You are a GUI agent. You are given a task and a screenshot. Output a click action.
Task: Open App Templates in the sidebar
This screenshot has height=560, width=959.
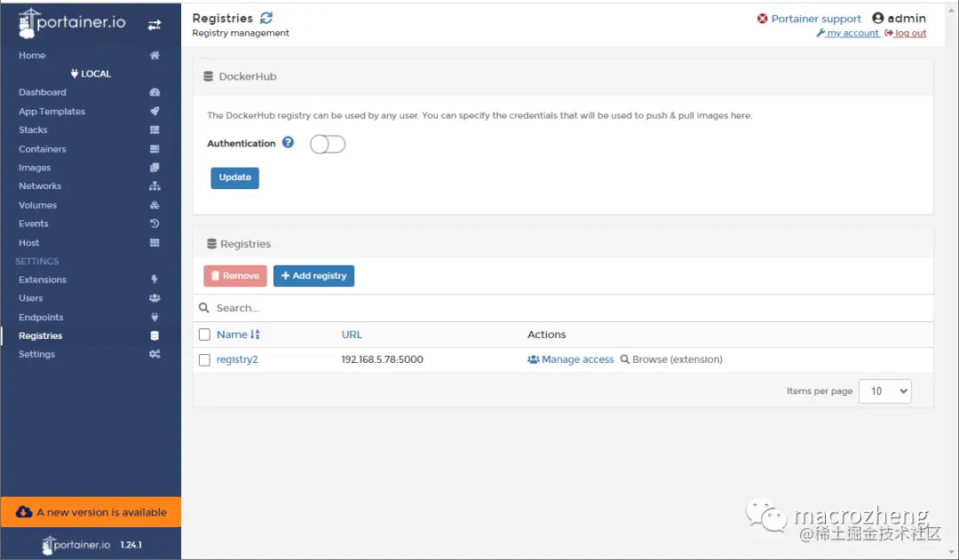[52, 111]
